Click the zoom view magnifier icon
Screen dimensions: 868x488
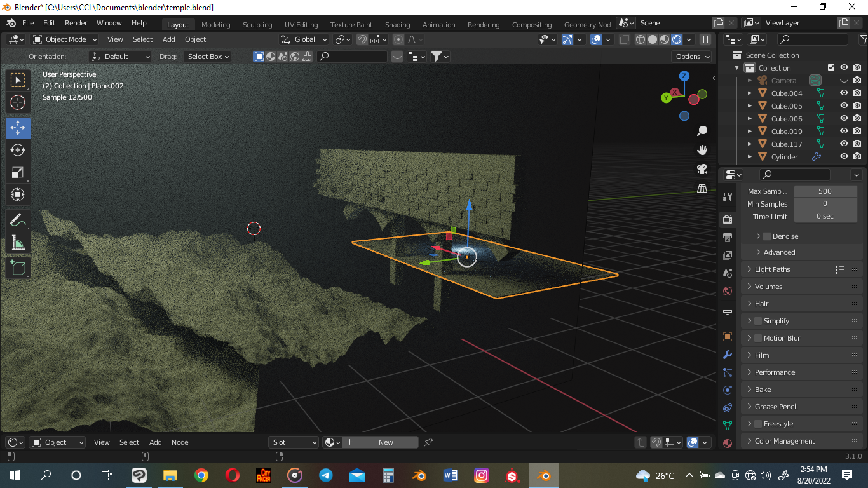coord(702,131)
